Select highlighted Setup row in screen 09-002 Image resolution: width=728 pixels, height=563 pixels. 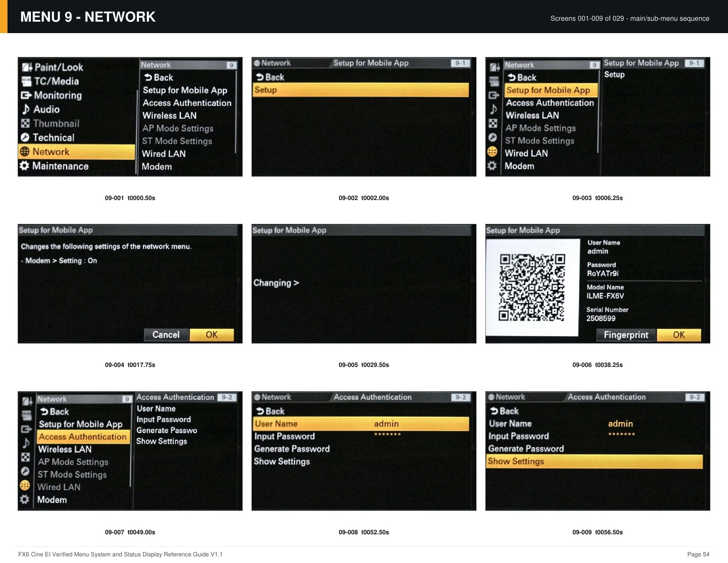point(361,90)
